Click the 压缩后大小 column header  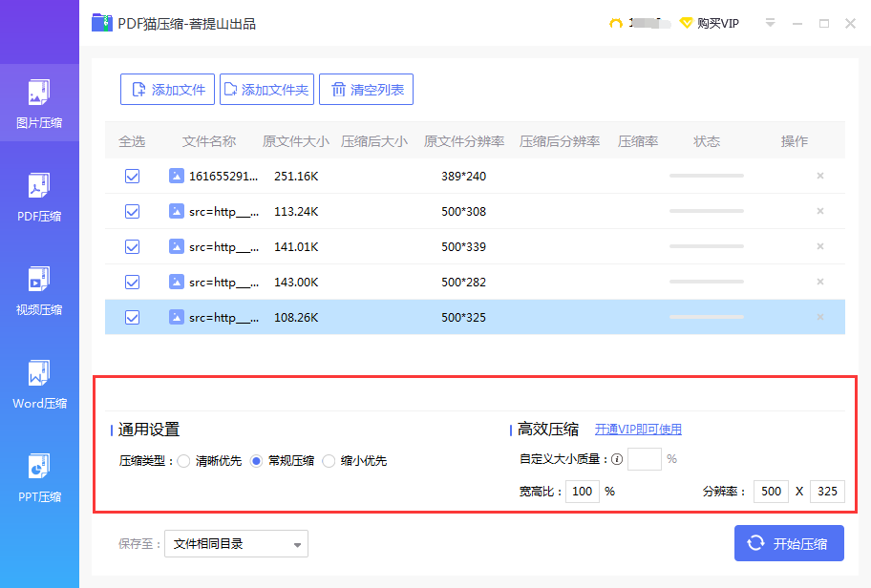374,141
